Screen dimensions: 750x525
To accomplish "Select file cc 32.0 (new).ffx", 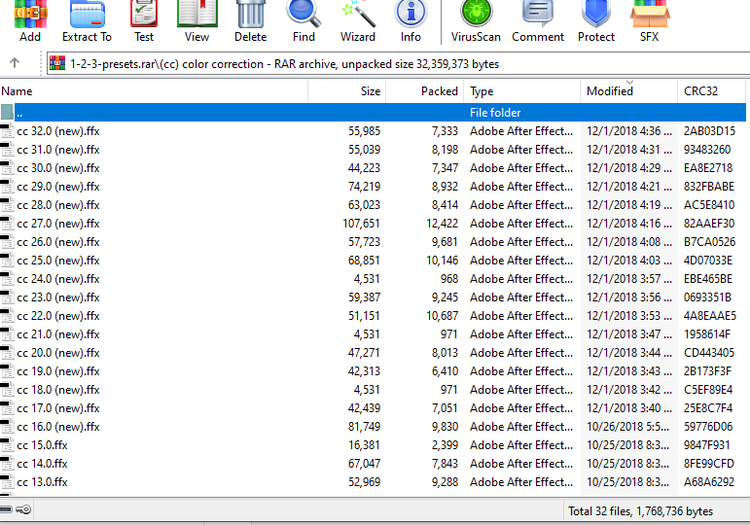I will point(58,131).
